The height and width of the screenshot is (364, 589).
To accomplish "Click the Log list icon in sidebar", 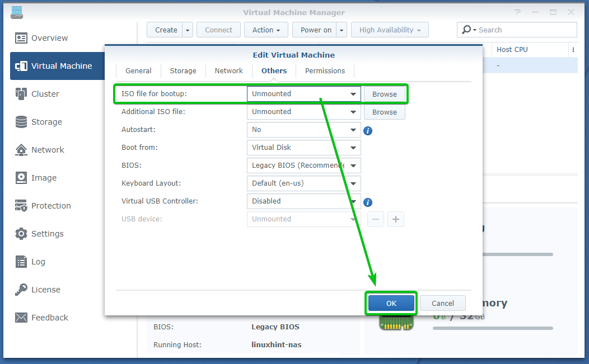I will (21, 262).
